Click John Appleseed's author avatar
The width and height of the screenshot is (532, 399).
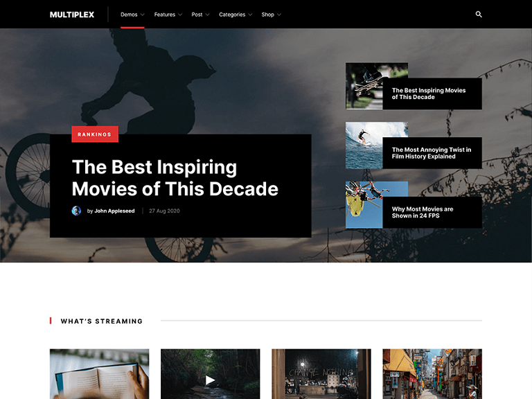tap(76, 211)
